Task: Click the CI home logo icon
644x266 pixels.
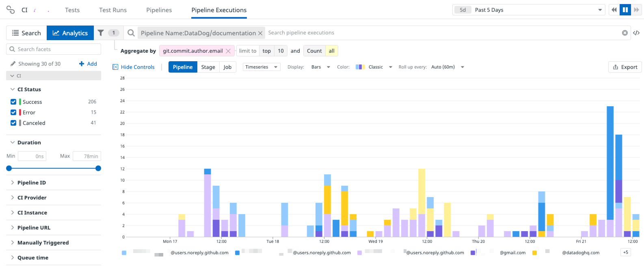Action: (x=11, y=10)
